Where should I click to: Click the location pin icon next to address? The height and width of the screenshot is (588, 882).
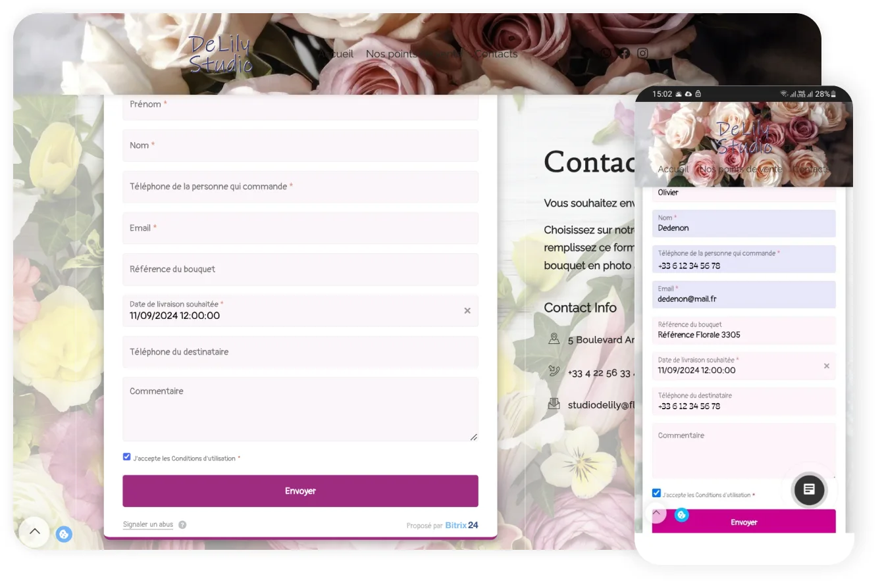(554, 338)
